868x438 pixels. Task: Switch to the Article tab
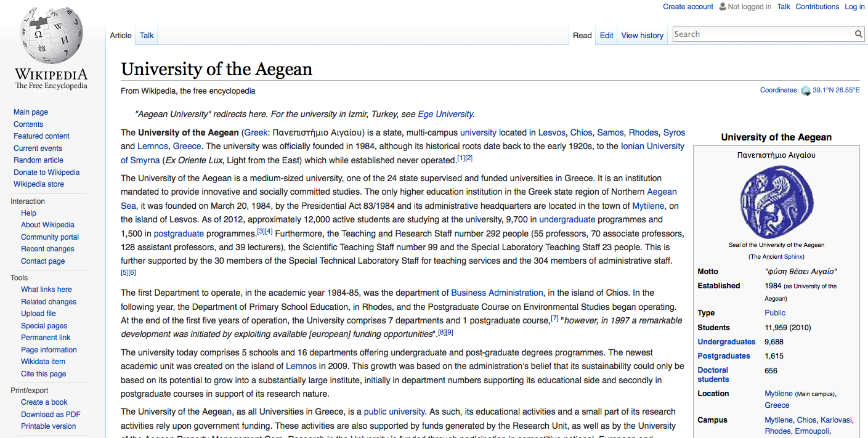click(121, 35)
